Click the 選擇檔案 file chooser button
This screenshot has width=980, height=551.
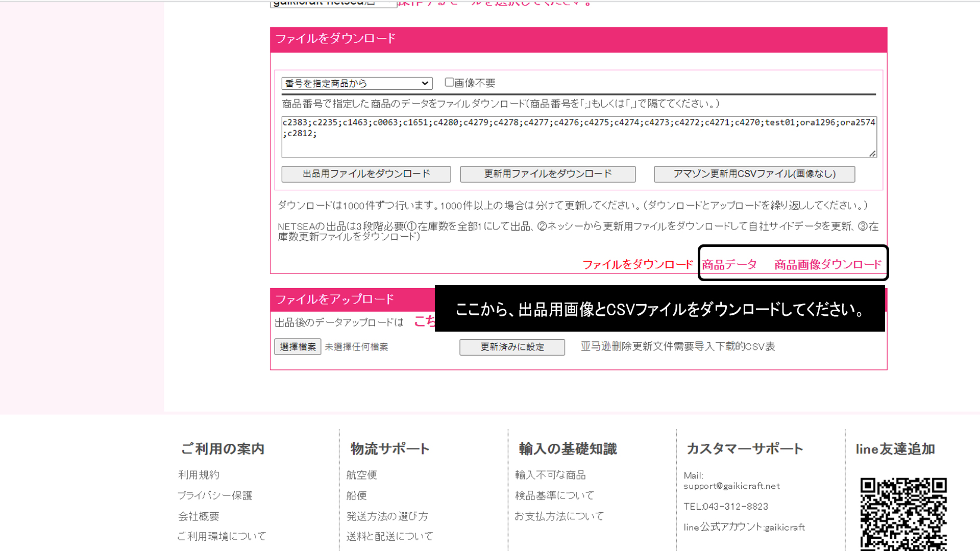point(298,347)
